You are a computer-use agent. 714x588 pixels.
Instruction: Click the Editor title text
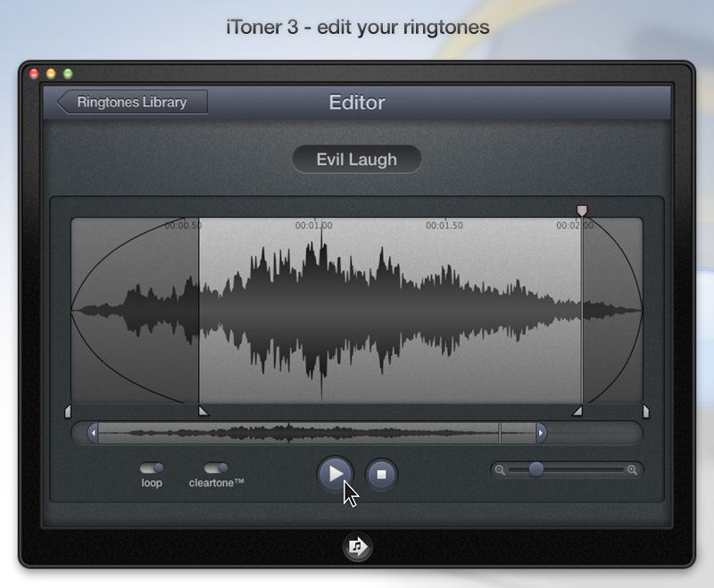(357, 103)
